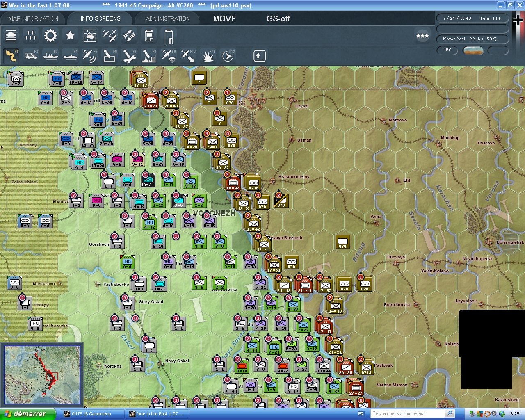
Task: Select the Axis 13=26 unit counter
Action: (x=98, y=161)
